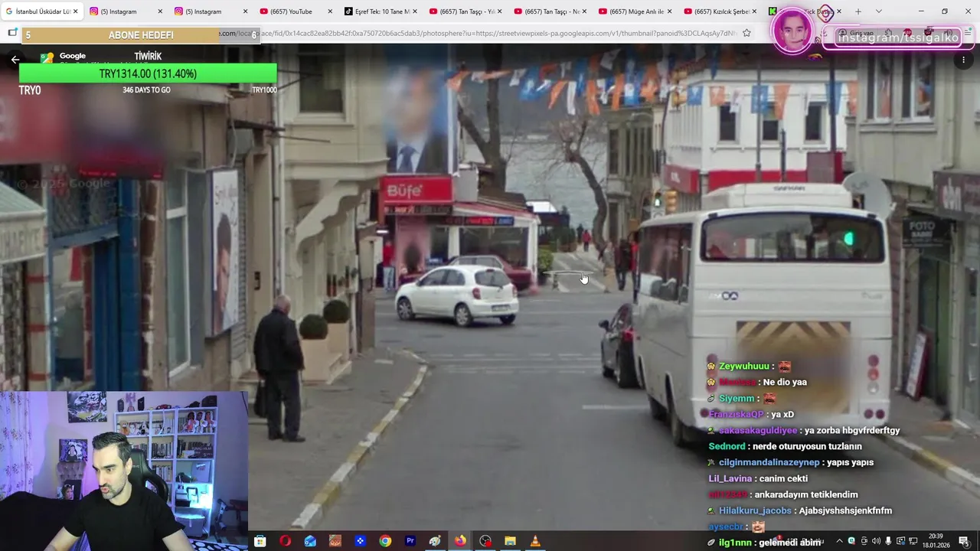
Task: Click the red Büfe sign in Street View
Action: pyautogui.click(x=416, y=190)
